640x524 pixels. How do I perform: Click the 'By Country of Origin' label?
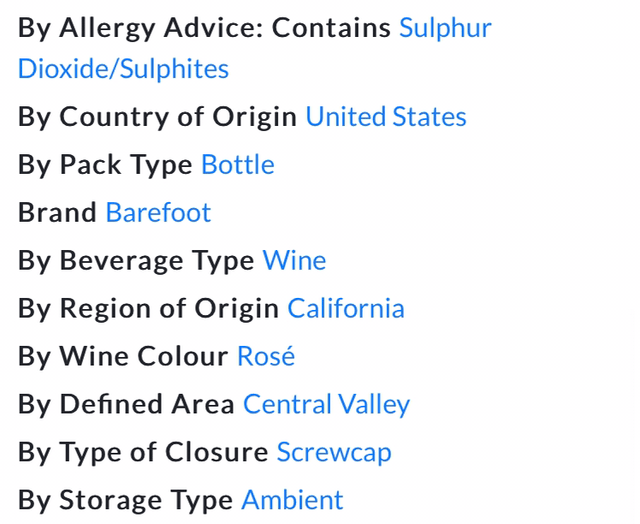coord(157,117)
